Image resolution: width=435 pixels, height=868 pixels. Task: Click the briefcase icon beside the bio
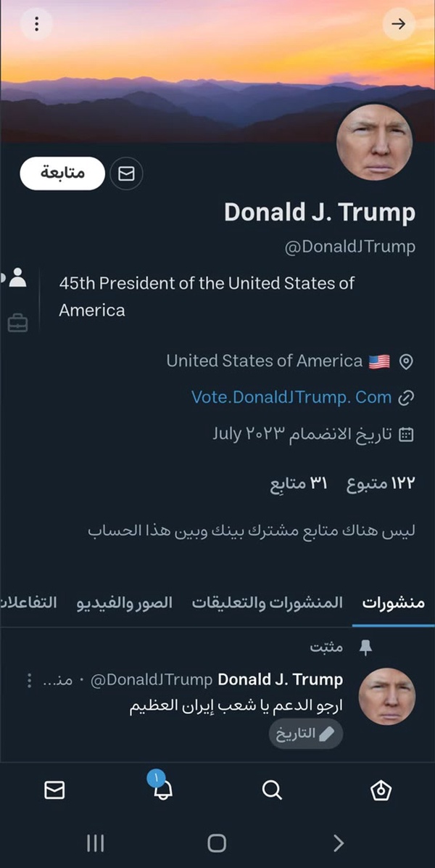[17, 322]
